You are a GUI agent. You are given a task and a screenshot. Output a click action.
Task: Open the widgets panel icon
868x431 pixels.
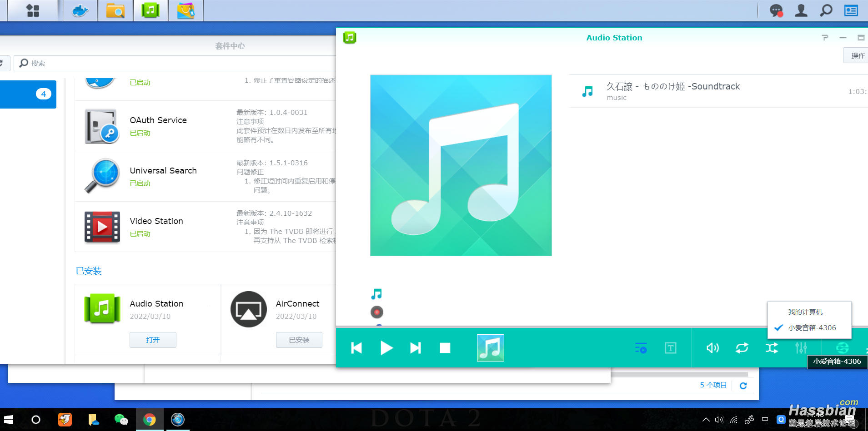click(x=851, y=10)
